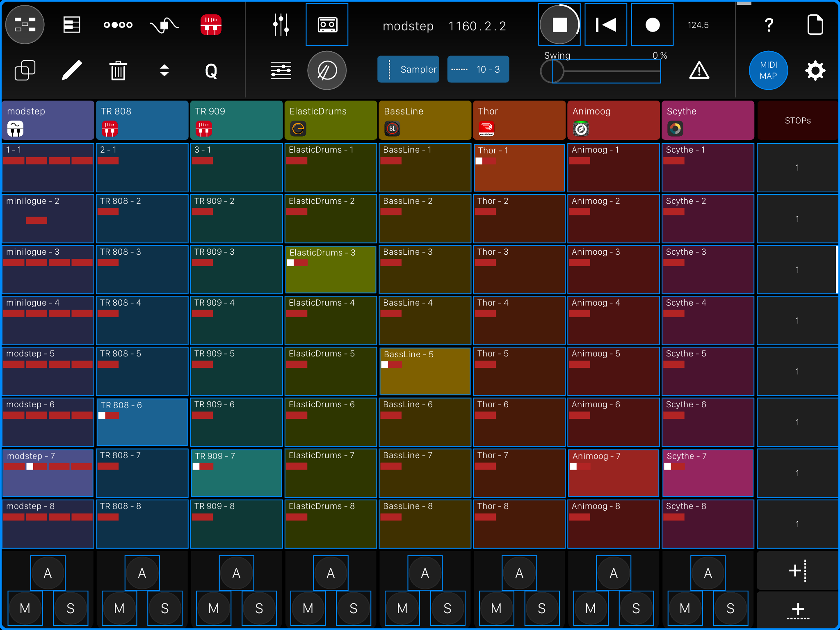Image resolution: width=840 pixels, height=630 pixels.
Task: Open the mixer faders icon in toolbar
Action: tap(281, 25)
